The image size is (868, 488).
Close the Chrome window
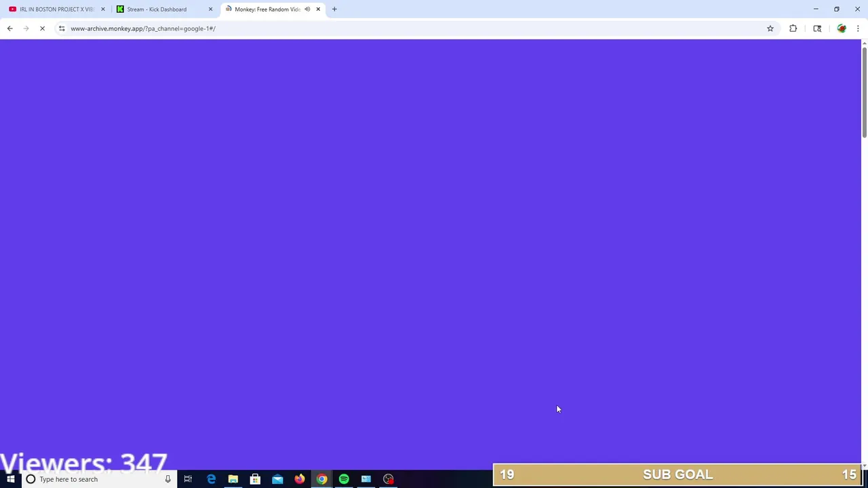[857, 9]
